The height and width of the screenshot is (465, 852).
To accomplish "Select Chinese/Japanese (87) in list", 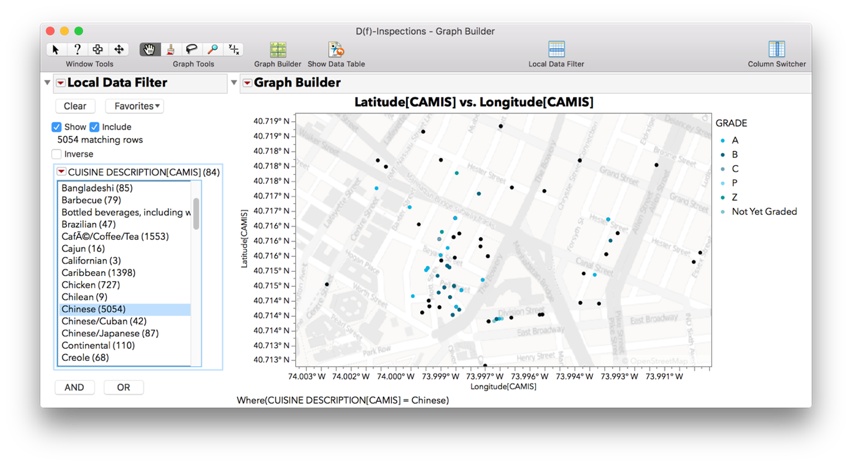I will (x=124, y=333).
